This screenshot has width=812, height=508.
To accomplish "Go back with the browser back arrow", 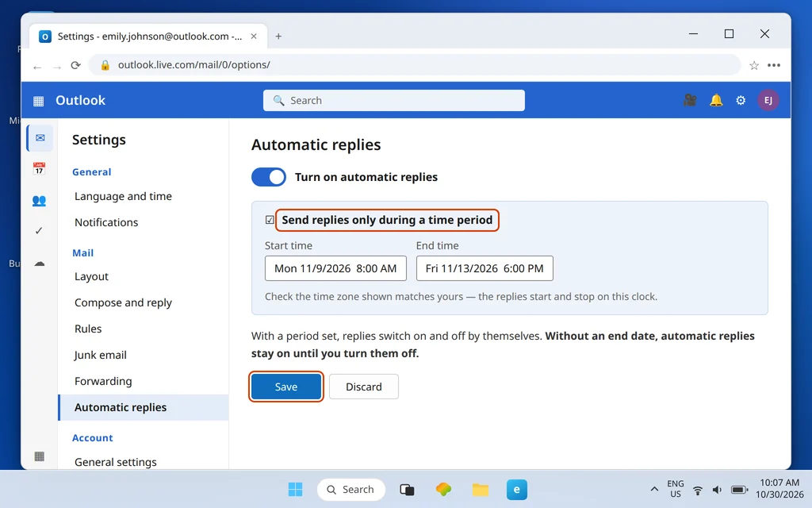I will pos(36,66).
